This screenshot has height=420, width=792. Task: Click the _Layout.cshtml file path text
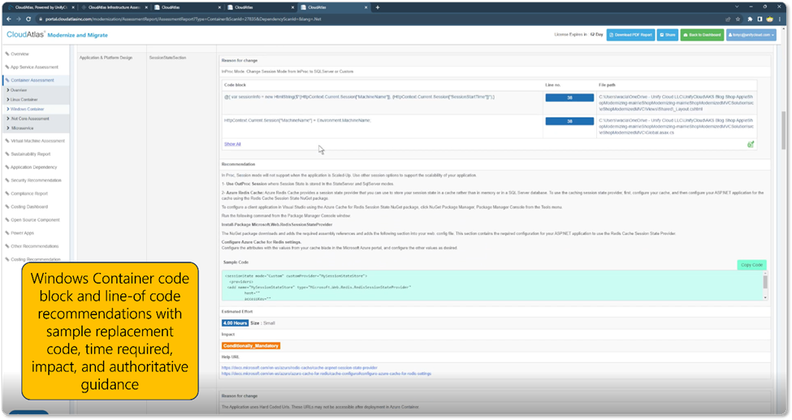click(x=676, y=103)
